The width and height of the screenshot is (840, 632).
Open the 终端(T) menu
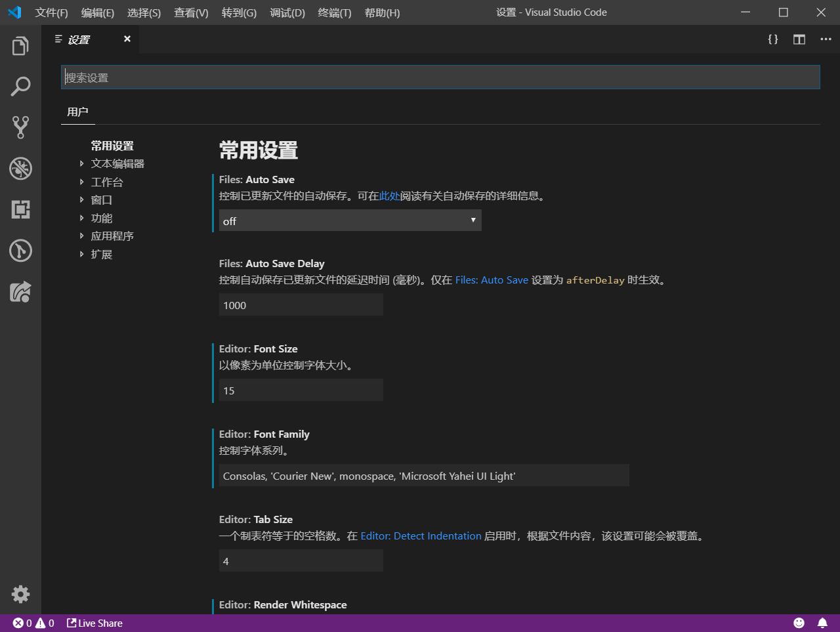click(335, 12)
